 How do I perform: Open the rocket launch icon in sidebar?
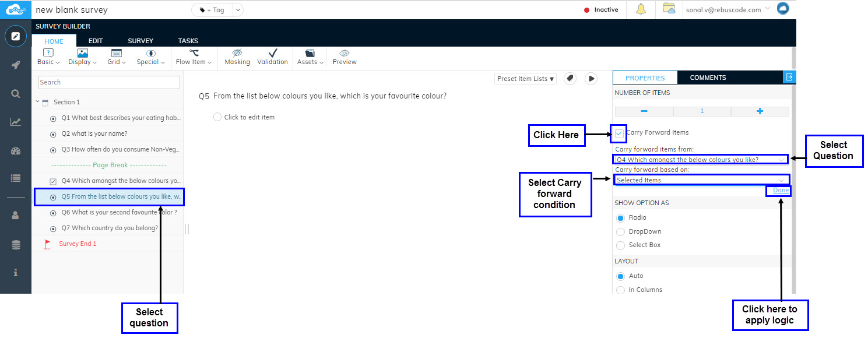click(x=16, y=65)
